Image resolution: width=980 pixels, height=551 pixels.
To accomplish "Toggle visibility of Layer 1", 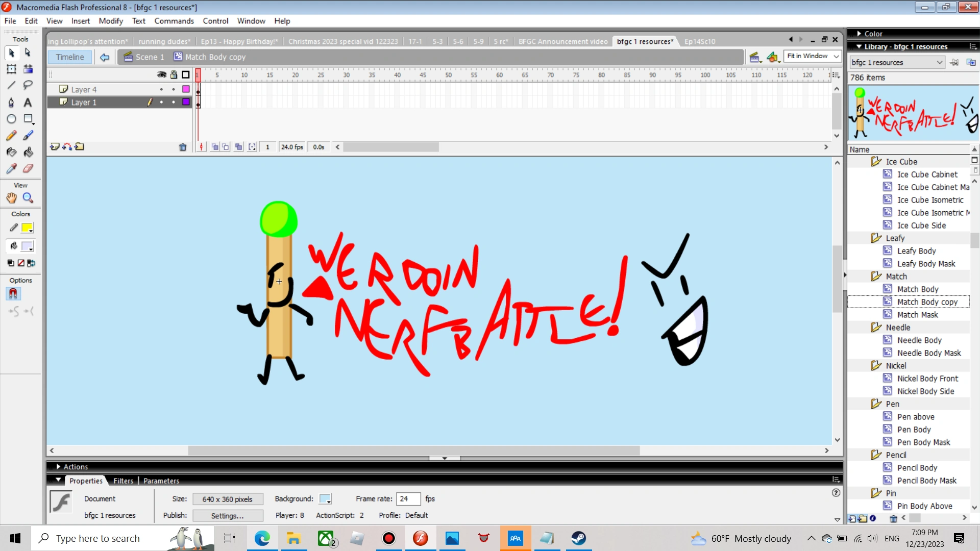I will 161,102.
